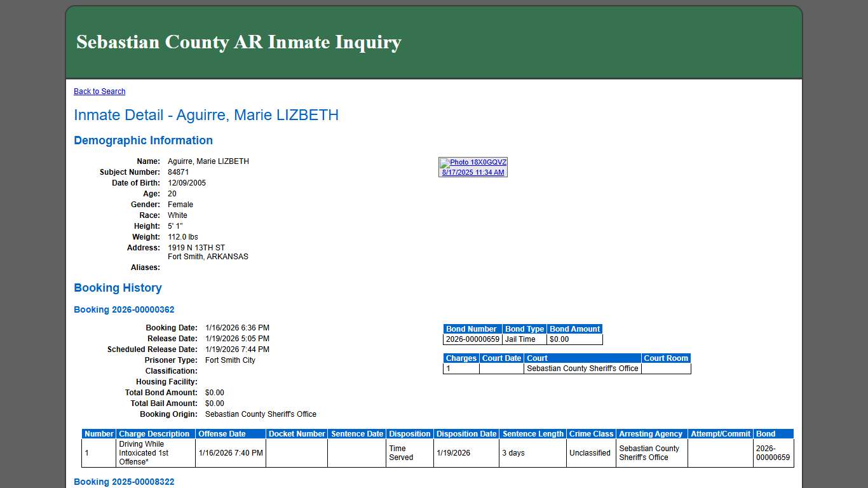Open Booking 2025-00008322 details
The width and height of the screenshot is (868, 488).
tap(124, 482)
